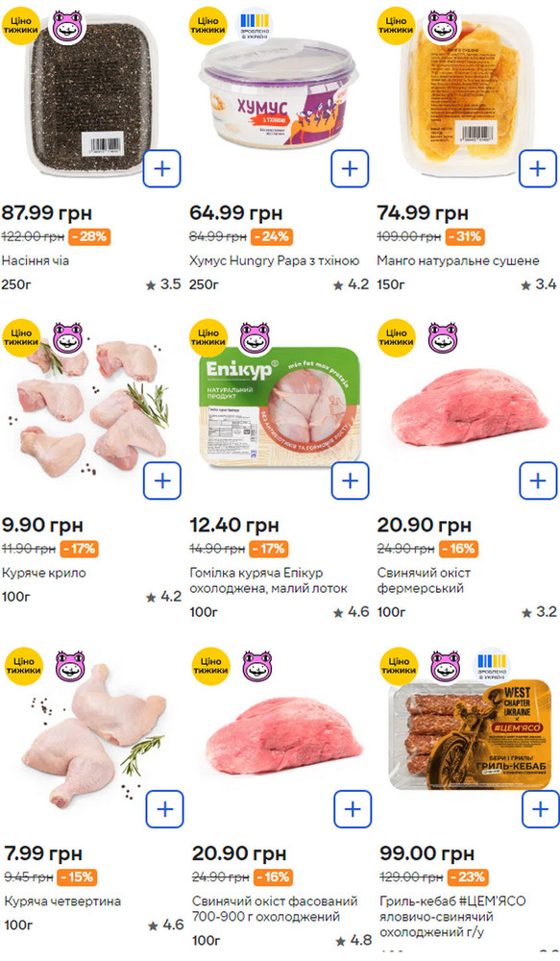Viewport: 560px width, 961px height.
Task: Click the -28% discount badge
Action: tap(89, 236)
